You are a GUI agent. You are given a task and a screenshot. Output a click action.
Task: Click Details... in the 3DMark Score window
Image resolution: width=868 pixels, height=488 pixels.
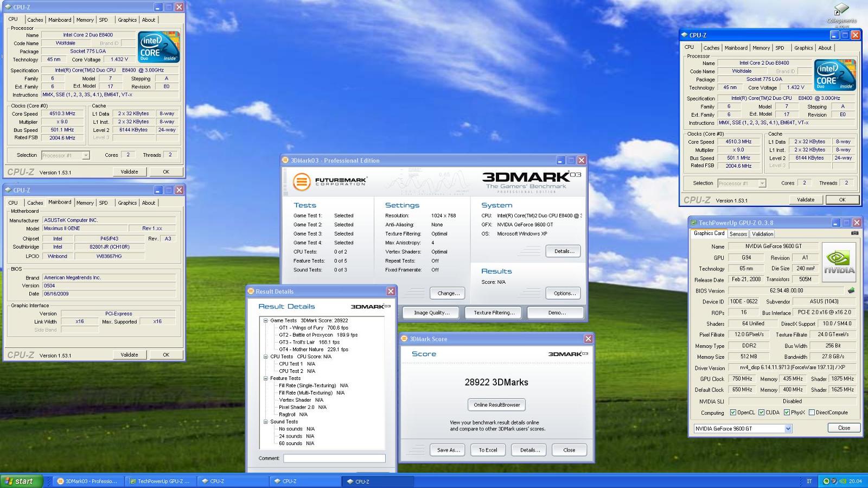pyautogui.click(x=529, y=450)
